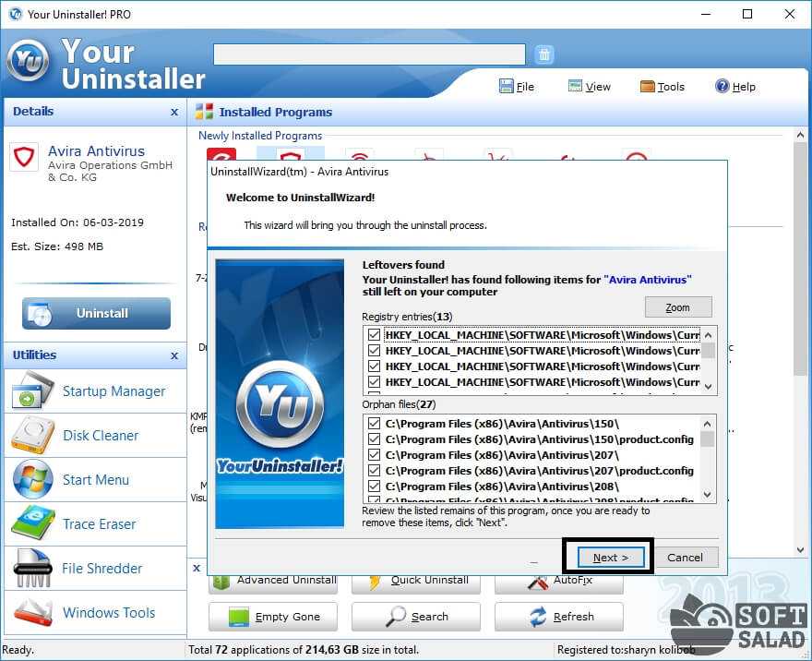Image resolution: width=812 pixels, height=661 pixels.
Task: Open the File Shredder tool icon
Action: 33,569
